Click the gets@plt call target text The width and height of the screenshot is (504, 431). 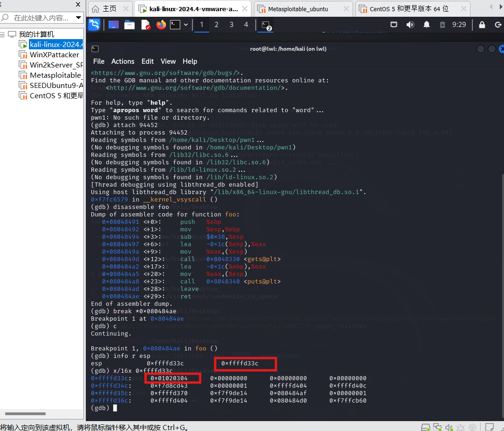(x=262, y=259)
